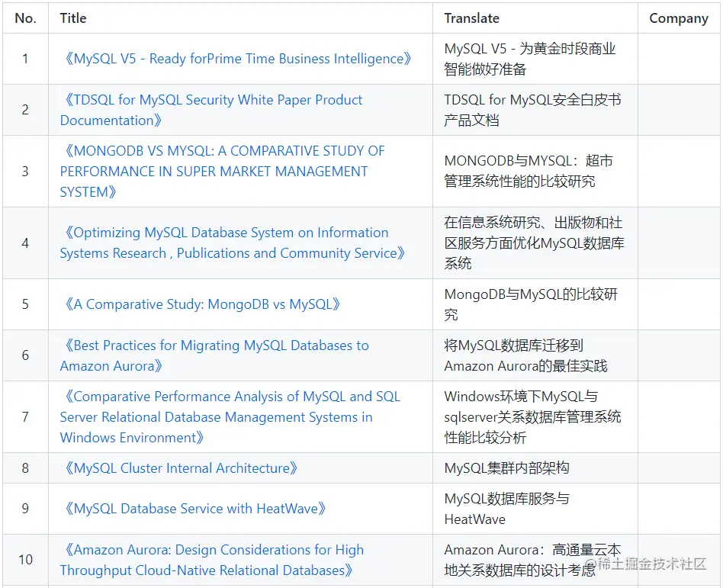This screenshot has width=723, height=588.
Task: Open Amazon Aurora Design Considerations link
Action: 212,560
